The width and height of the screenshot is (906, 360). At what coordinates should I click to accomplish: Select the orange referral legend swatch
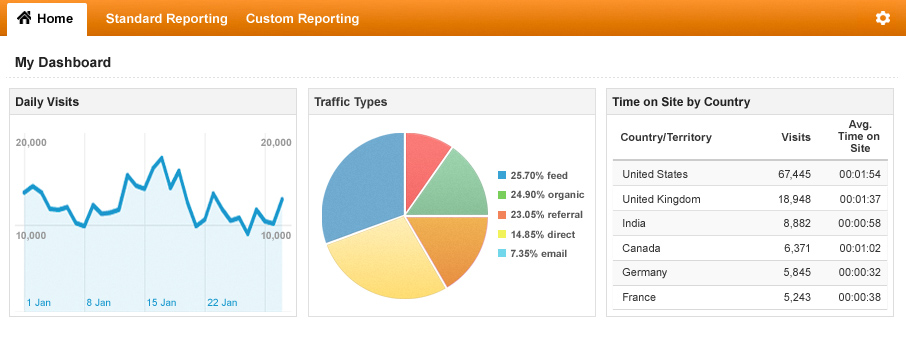[502, 214]
